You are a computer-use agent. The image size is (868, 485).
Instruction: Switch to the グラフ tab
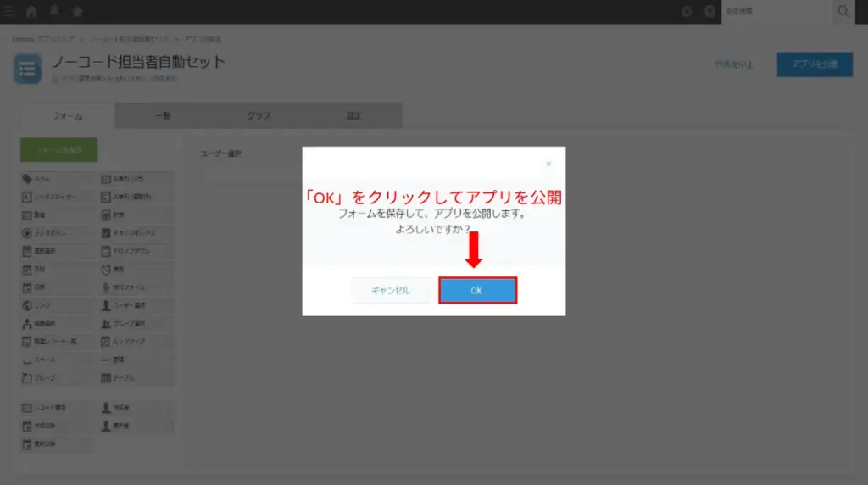pyautogui.click(x=259, y=115)
